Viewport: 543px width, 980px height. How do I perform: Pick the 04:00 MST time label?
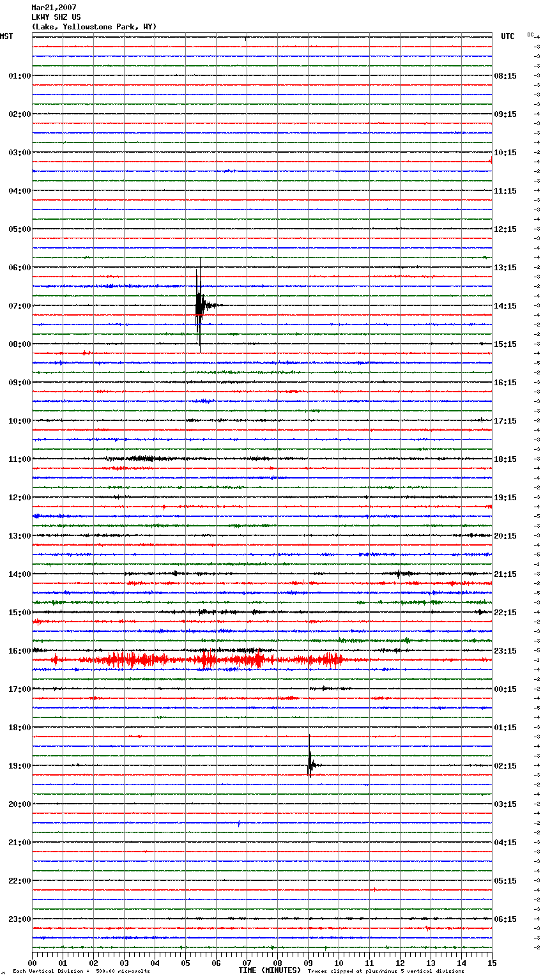pyautogui.click(x=20, y=191)
